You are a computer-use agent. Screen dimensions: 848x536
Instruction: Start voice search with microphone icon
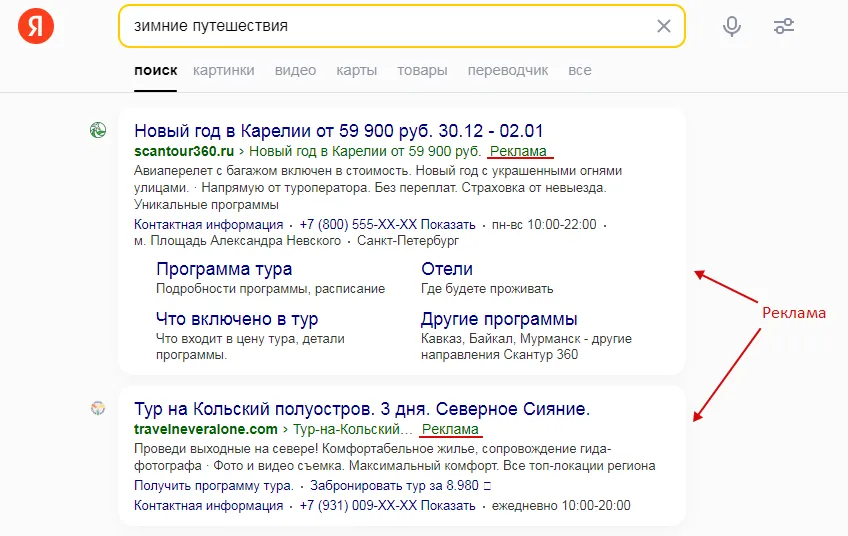click(x=732, y=26)
